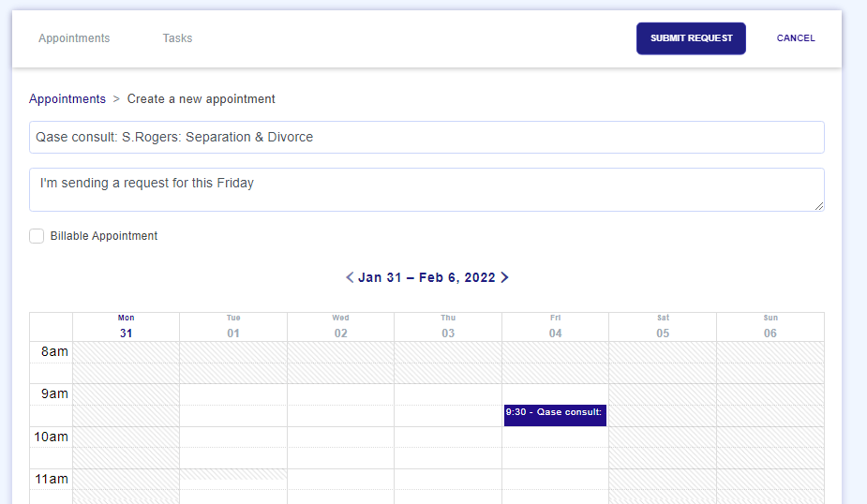Image resolution: width=867 pixels, height=504 pixels.
Task: Pick the Thursday 9am time slot
Action: (448, 394)
